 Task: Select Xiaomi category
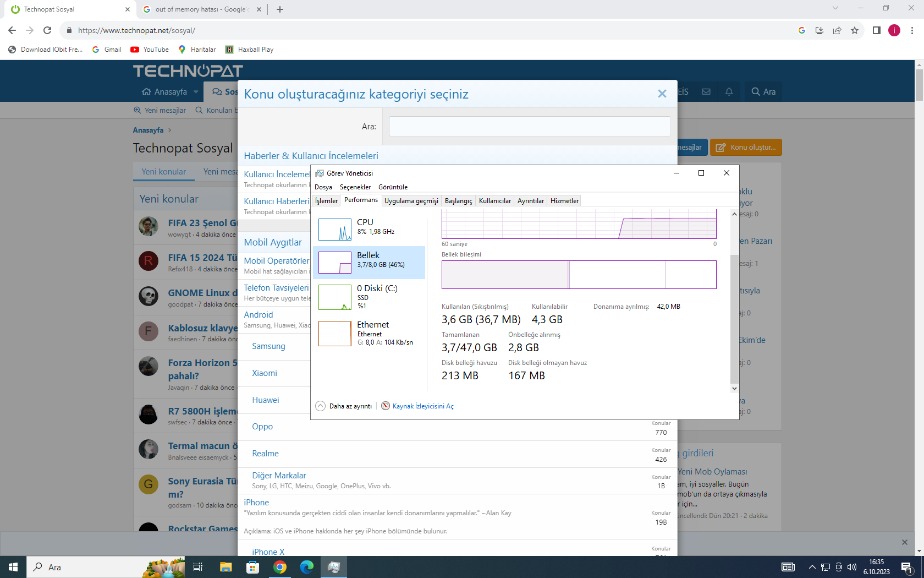click(x=265, y=373)
